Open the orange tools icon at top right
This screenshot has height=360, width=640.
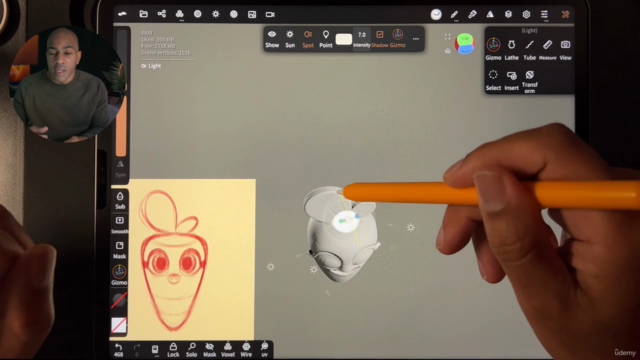click(565, 14)
